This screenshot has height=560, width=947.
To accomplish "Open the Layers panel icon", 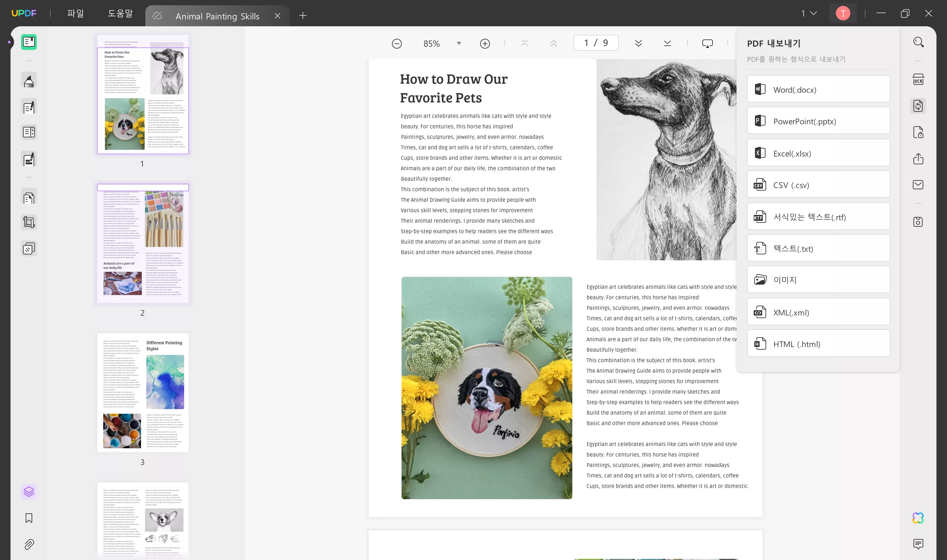I will coord(29,491).
